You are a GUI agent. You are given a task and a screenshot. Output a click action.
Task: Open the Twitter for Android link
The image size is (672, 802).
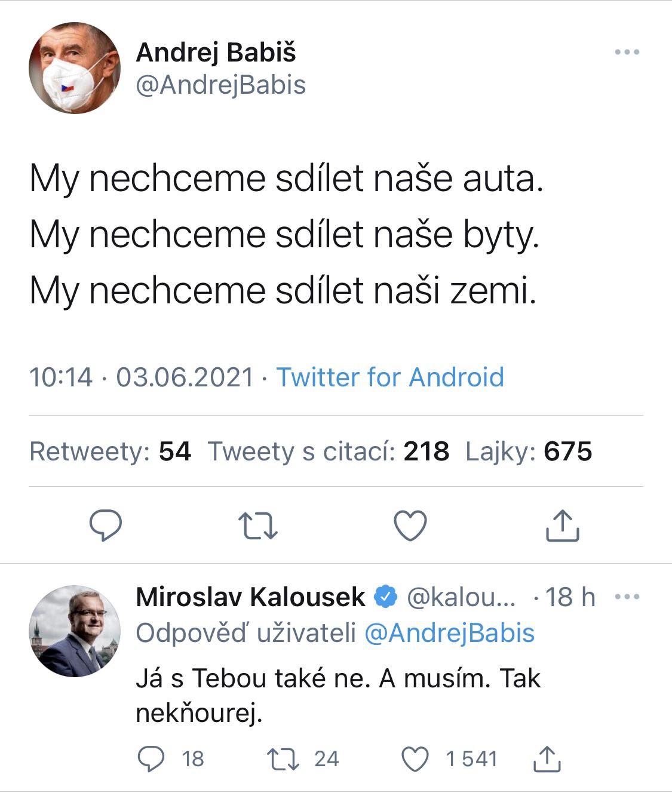389,377
